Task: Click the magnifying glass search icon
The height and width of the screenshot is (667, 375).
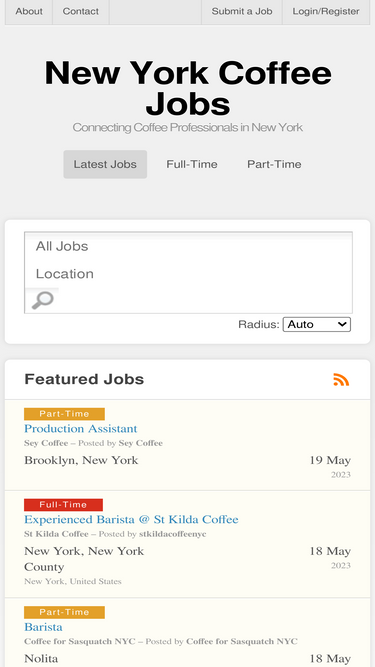Action: point(42,300)
